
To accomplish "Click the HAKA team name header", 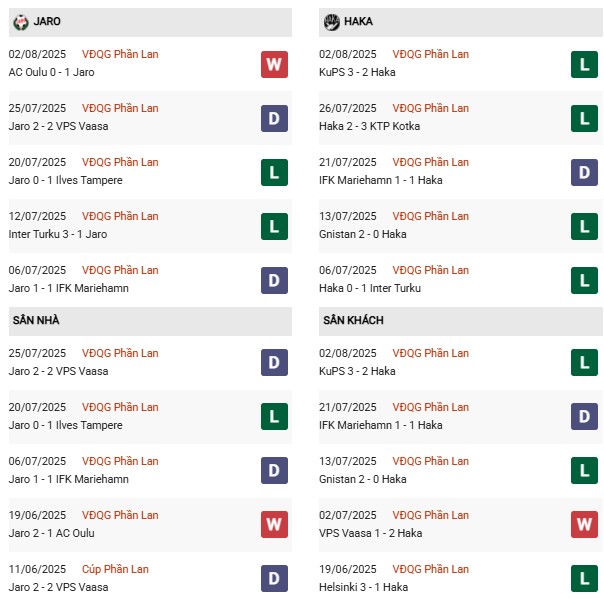I will 361,21.
